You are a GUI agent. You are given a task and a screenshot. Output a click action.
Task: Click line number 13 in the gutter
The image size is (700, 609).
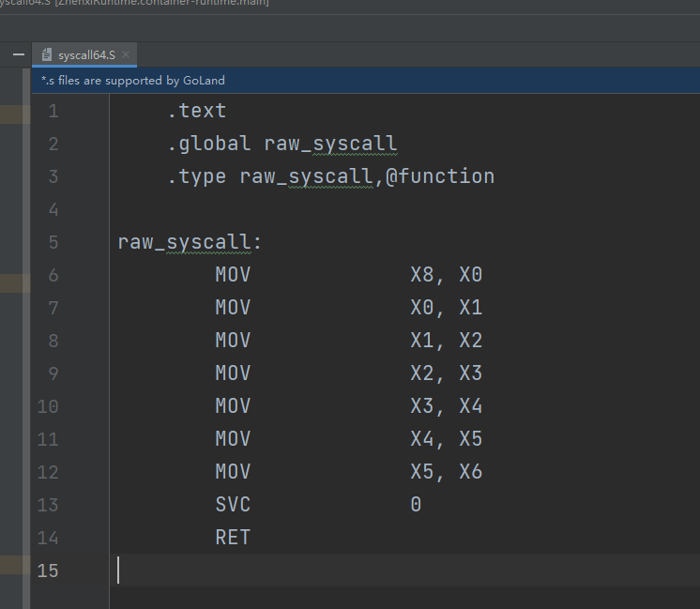pos(48,505)
